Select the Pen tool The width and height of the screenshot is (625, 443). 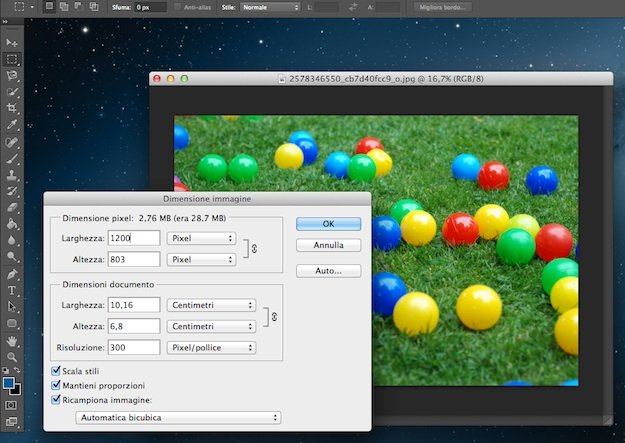tap(12, 274)
